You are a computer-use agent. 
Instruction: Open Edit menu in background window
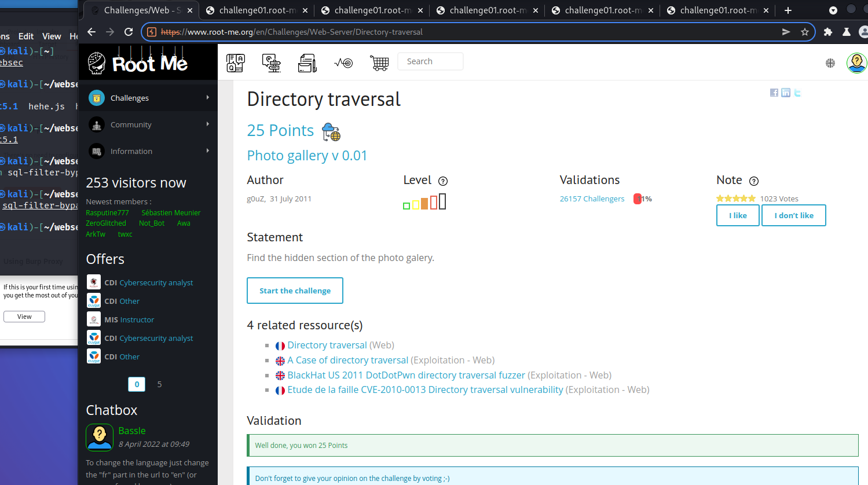pos(26,36)
